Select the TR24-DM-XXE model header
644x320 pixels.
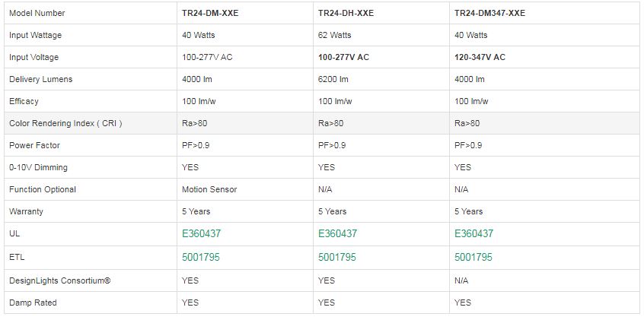click(210, 13)
